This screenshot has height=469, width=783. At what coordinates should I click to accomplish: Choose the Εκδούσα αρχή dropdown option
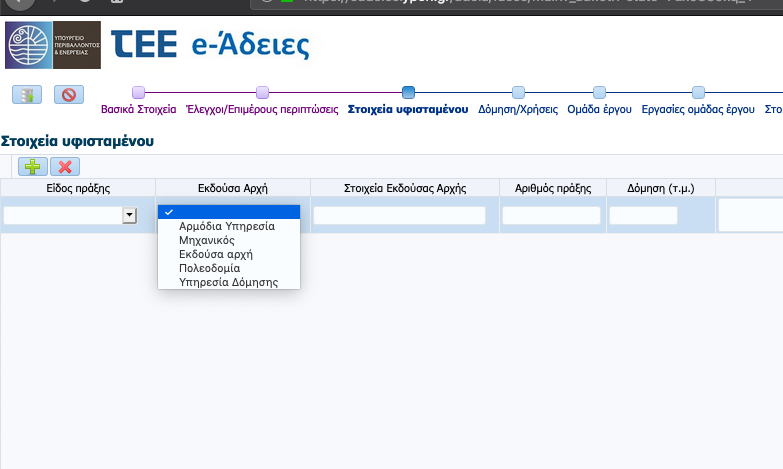point(215,254)
